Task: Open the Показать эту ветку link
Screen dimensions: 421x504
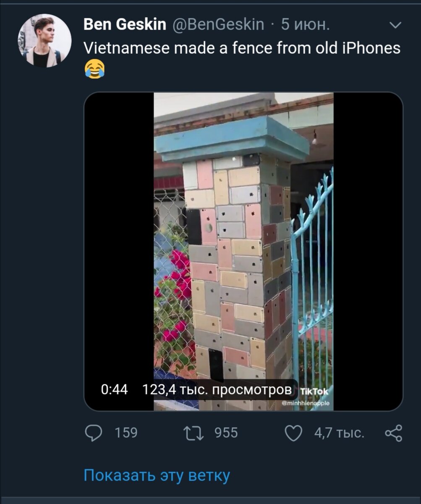Action: click(157, 475)
